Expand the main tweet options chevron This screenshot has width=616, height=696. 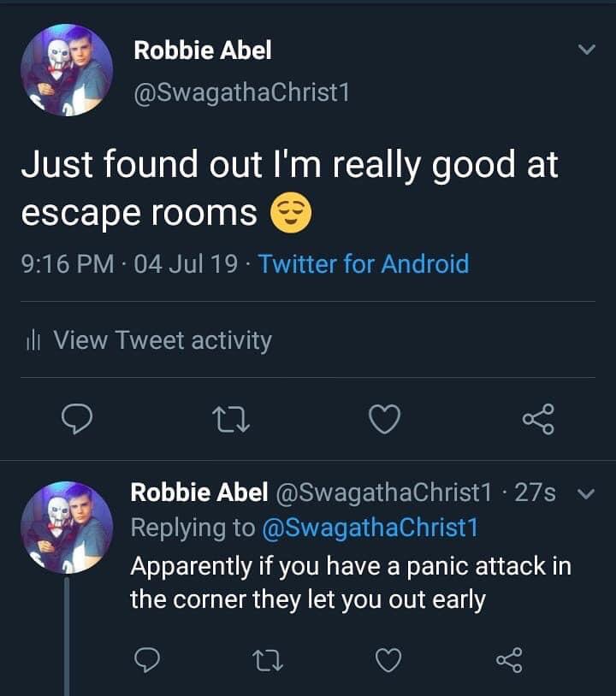[x=587, y=51]
